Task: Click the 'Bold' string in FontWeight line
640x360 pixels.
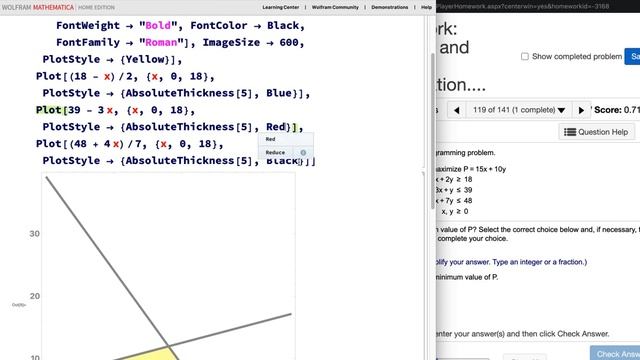Action: click(x=158, y=26)
